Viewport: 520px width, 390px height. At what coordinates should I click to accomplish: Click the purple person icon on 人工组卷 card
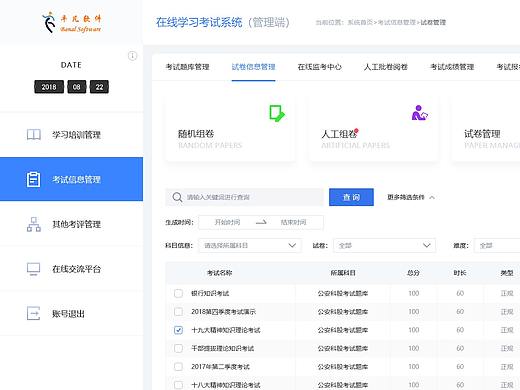tap(420, 113)
